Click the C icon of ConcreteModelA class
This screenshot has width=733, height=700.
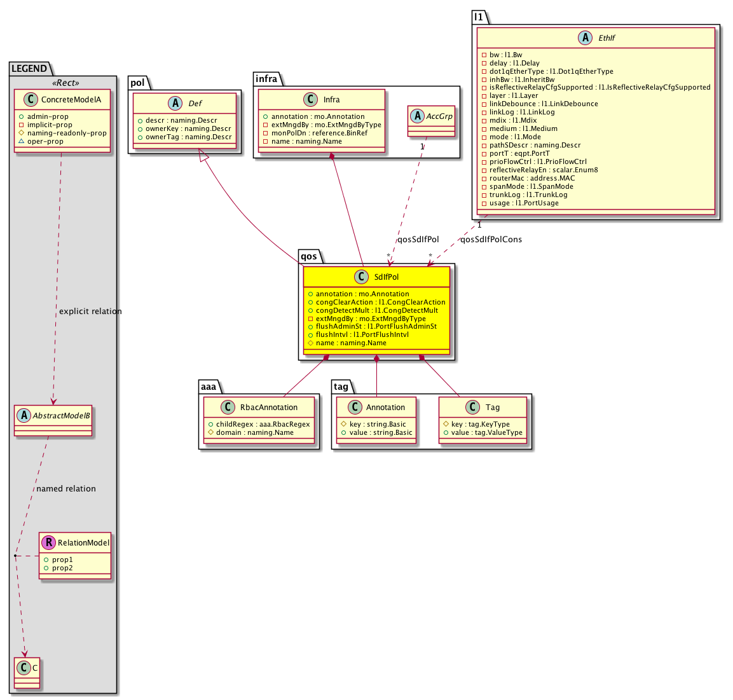(30, 100)
